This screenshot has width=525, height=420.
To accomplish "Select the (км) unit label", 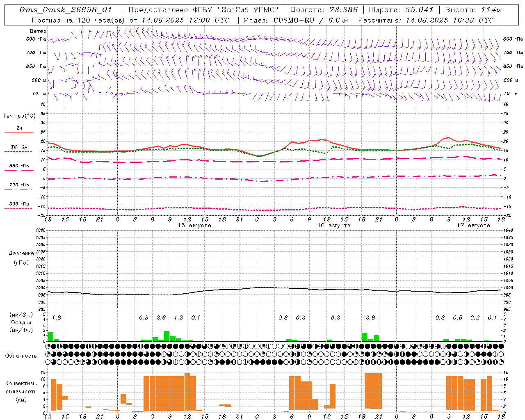I will point(21,399).
